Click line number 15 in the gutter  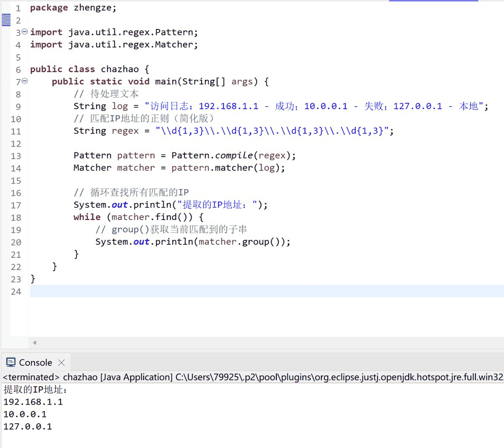tap(16, 181)
